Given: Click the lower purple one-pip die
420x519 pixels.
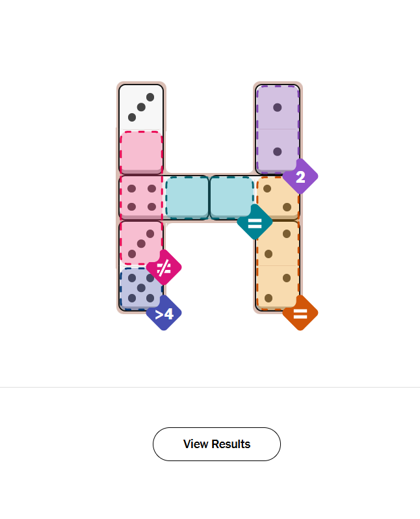Looking at the screenshot, I should point(278,152).
